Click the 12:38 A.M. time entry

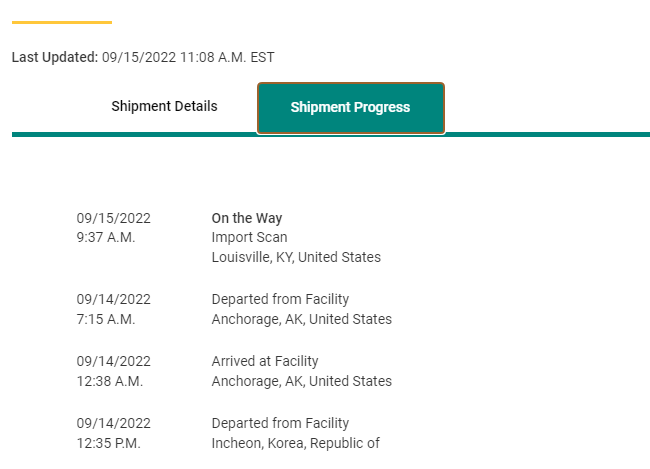pyautogui.click(x=109, y=381)
